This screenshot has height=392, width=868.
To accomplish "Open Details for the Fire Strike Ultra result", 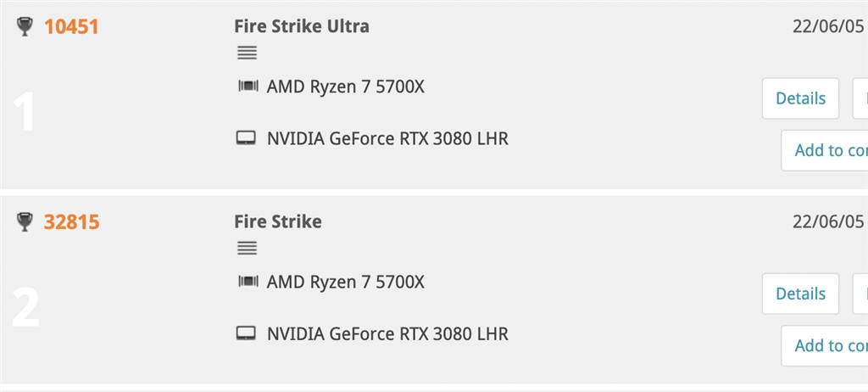I will pos(800,98).
